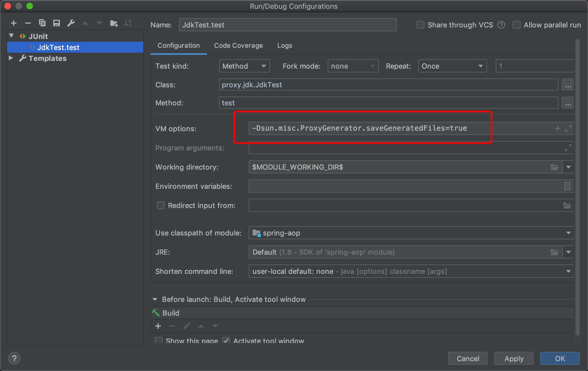The width and height of the screenshot is (588, 371).
Task: Open the Logs tab
Action: point(284,46)
